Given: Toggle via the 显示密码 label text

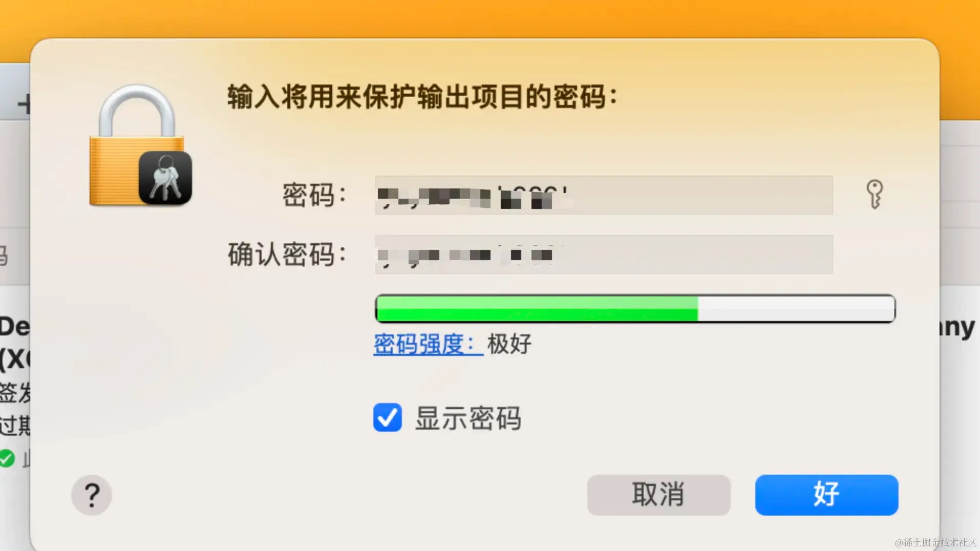Looking at the screenshot, I should pos(468,418).
